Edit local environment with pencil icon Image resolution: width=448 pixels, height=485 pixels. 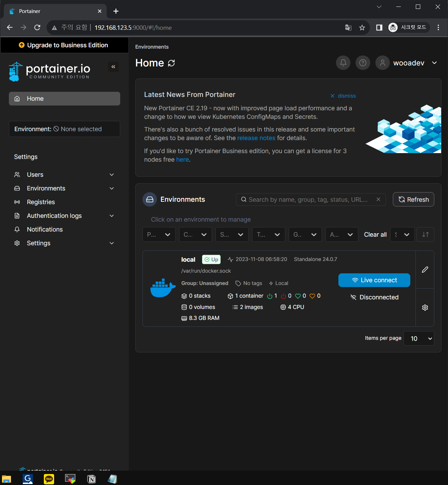(425, 270)
